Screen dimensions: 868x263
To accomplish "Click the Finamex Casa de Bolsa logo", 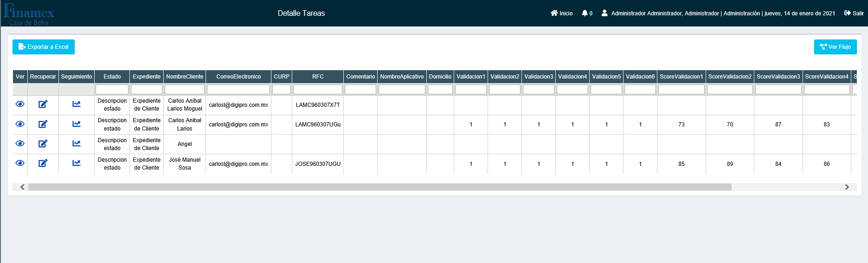I will coord(29,14).
